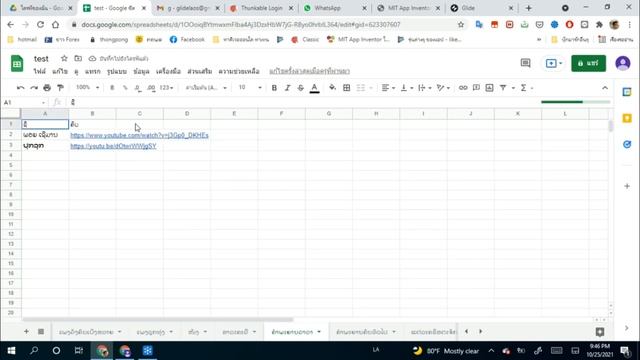Click the merge cells icon
640x360 pixels.
click(x=361, y=88)
